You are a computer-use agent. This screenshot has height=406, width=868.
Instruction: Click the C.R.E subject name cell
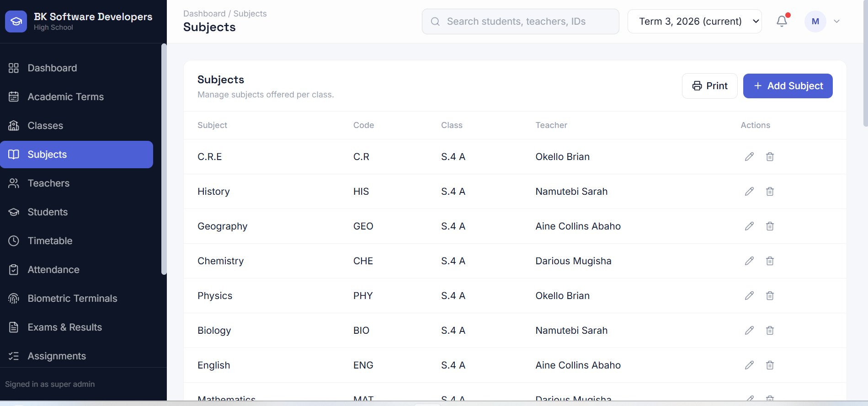click(209, 157)
